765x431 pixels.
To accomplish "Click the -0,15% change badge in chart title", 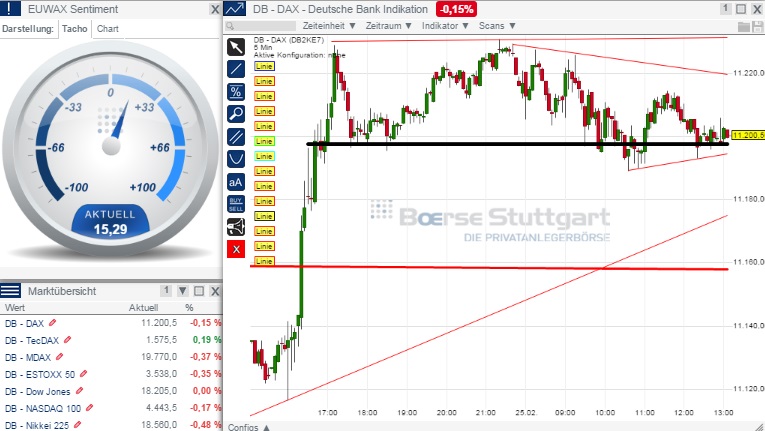I will click(457, 9).
